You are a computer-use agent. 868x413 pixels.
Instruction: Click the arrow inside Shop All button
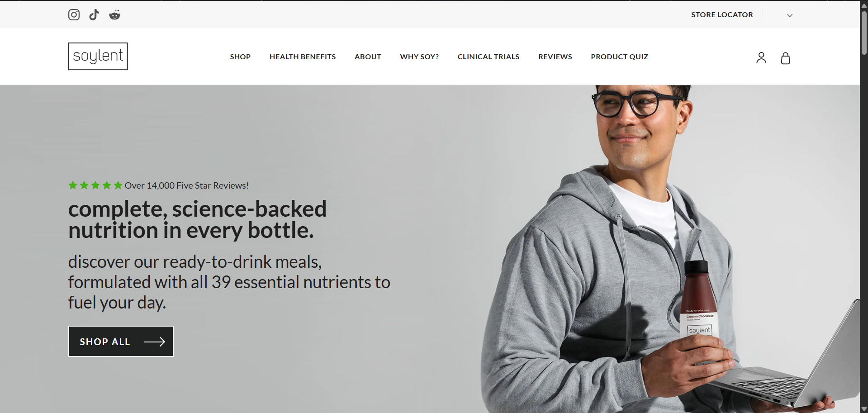155,342
